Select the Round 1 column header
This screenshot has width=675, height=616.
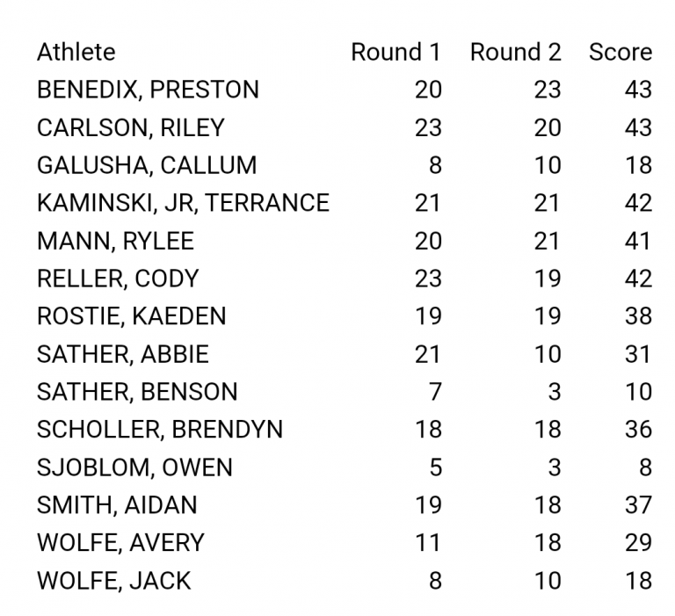tap(396, 52)
